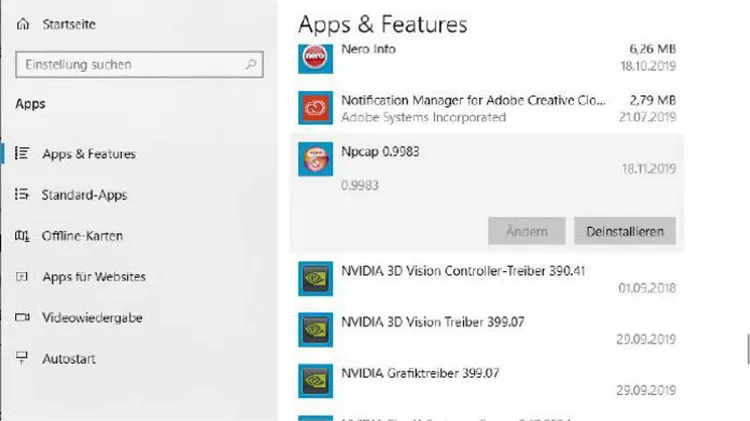The width and height of the screenshot is (750, 421).
Task: Open Apps für Websites page
Action: [x=94, y=277]
